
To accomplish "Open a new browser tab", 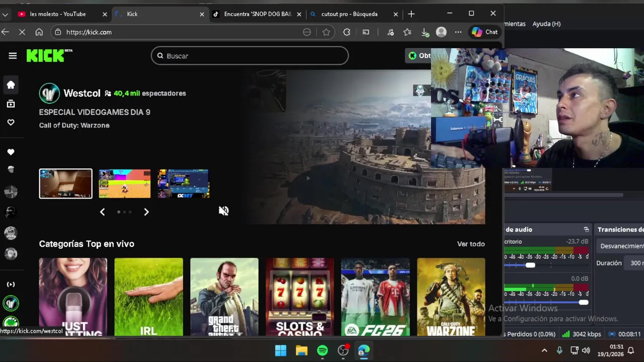I will pos(411,14).
